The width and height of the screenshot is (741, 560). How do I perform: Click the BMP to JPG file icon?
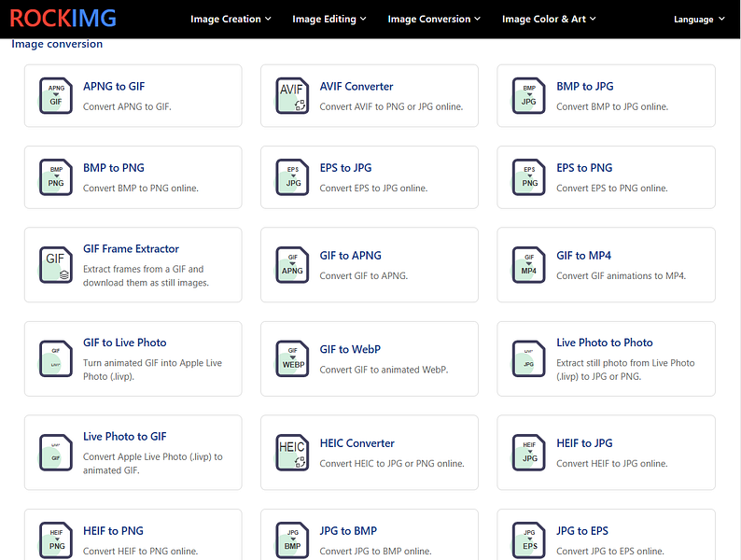[529, 96]
